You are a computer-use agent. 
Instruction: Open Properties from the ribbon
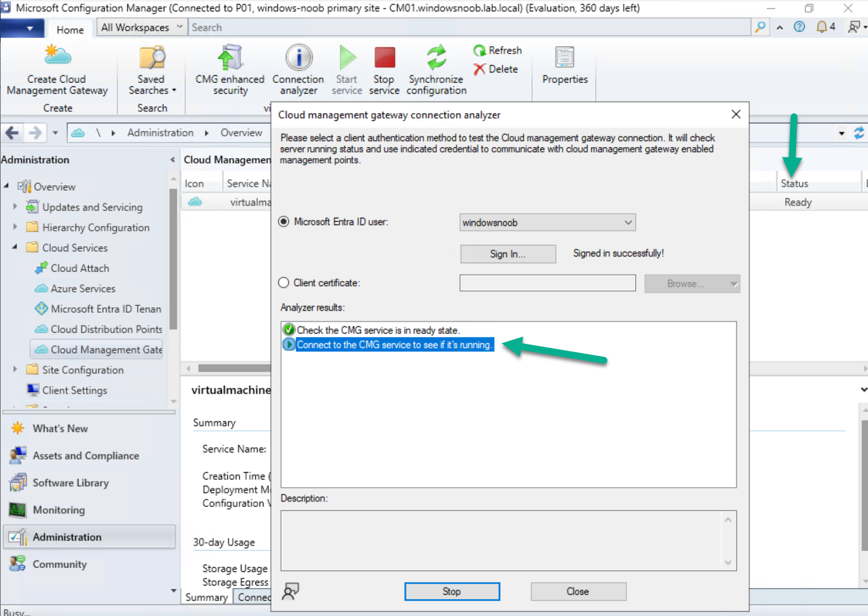(565, 66)
